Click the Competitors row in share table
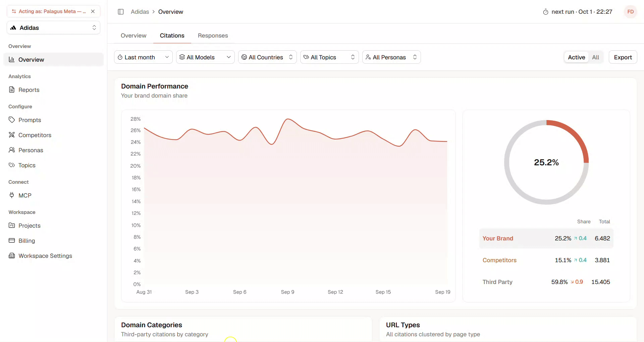The image size is (644, 342). 546,260
